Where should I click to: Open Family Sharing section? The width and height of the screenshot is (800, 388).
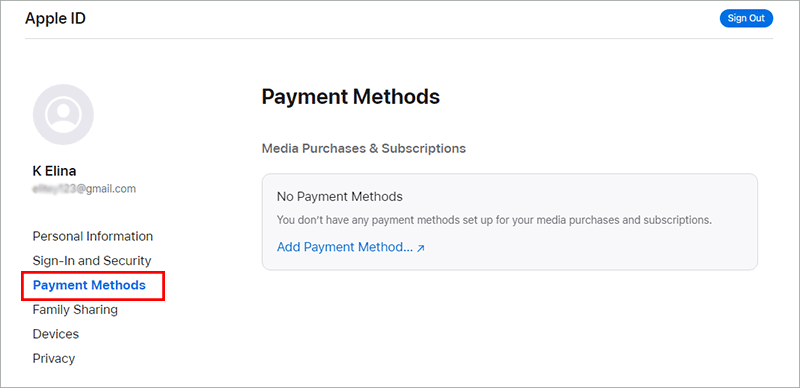tap(75, 309)
